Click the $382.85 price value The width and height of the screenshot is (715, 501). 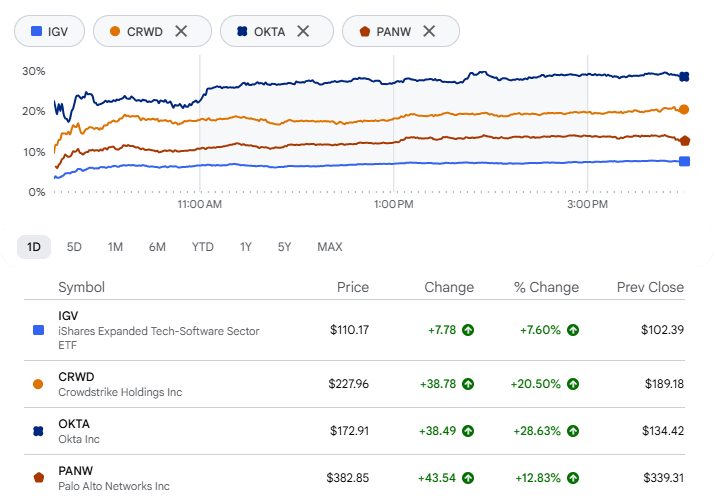[x=347, y=478]
